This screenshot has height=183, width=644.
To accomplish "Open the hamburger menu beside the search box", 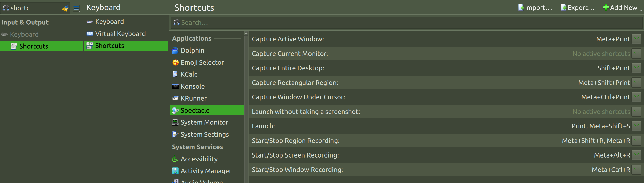I will pos(76,8).
